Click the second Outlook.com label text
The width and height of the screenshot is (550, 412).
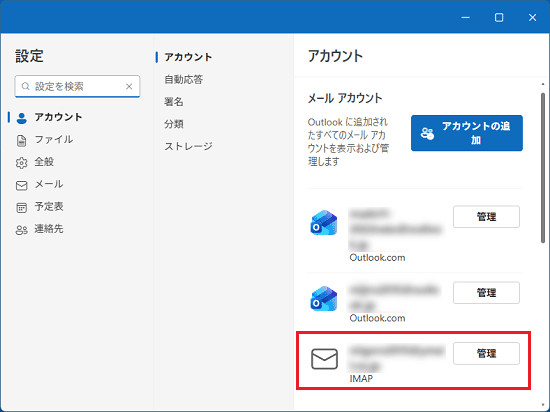tap(377, 318)
